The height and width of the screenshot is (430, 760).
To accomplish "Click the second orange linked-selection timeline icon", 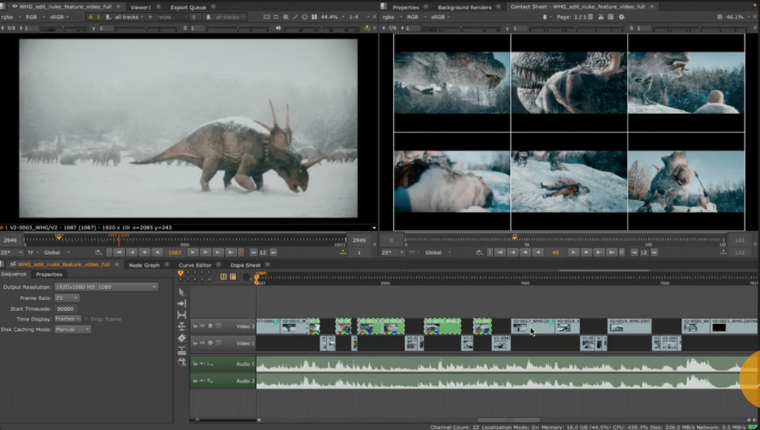I will coord(233,277).
